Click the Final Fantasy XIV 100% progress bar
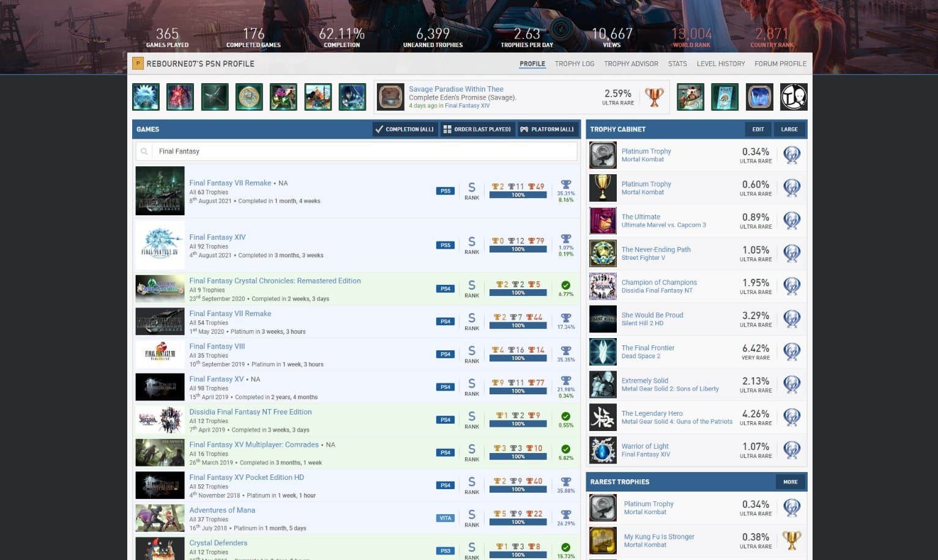938x560 pixels. (x=518, y=249)
